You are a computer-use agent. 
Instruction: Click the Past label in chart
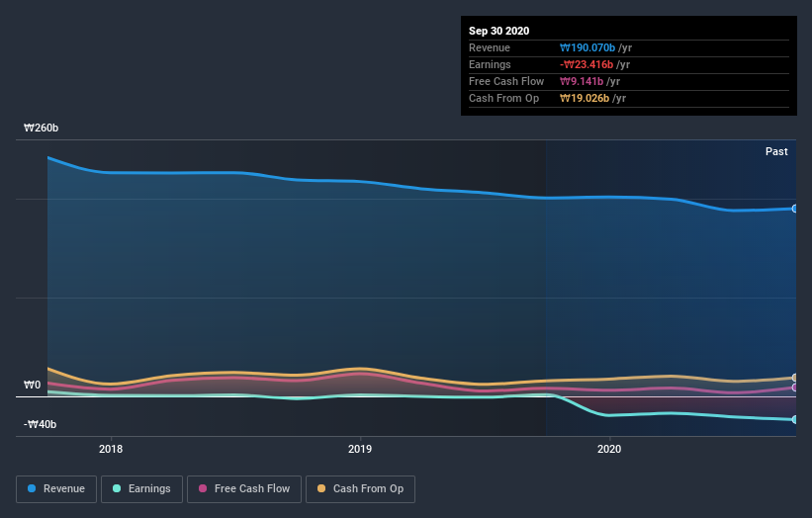tap(776, 151)
